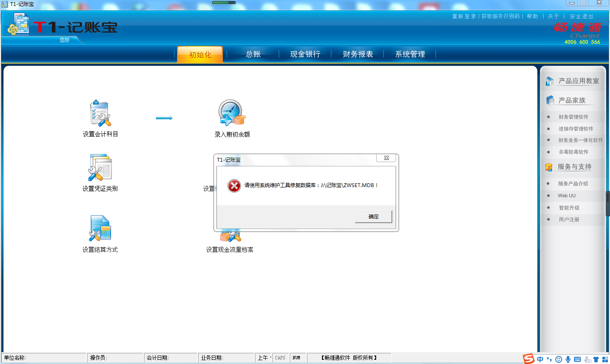Open the 设置会计科目 icon
This screenshot has width=610, height=364.
[100, 113]
